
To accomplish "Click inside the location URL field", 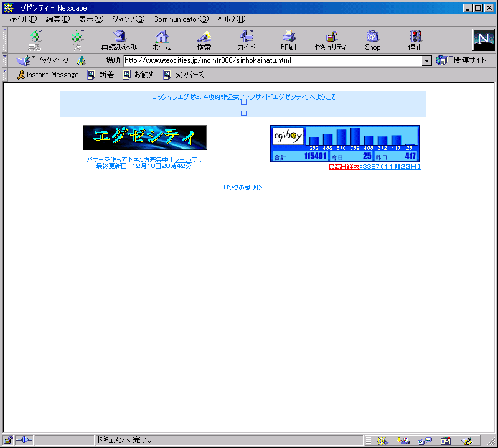I will point(273,60).
